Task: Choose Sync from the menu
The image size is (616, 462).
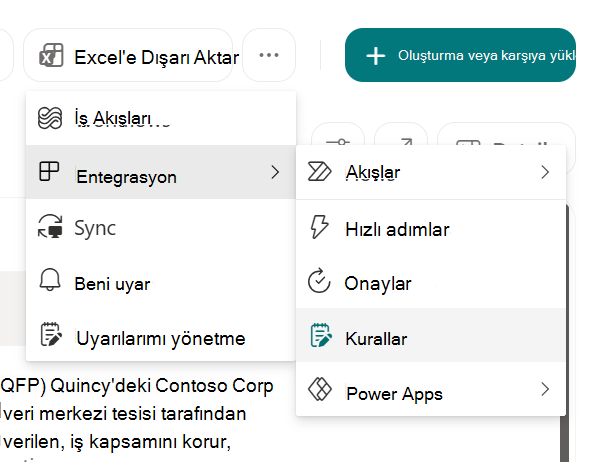Action: (x=161, y=227)
